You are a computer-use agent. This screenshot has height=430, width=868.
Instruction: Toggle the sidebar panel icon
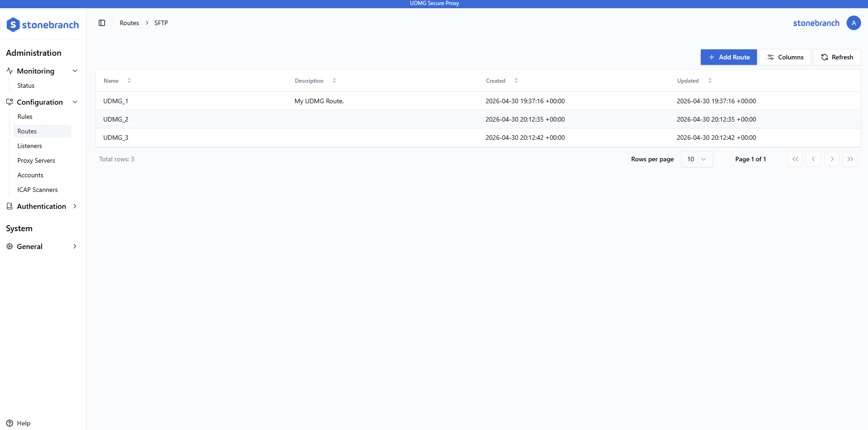click(x=102, y=23)
